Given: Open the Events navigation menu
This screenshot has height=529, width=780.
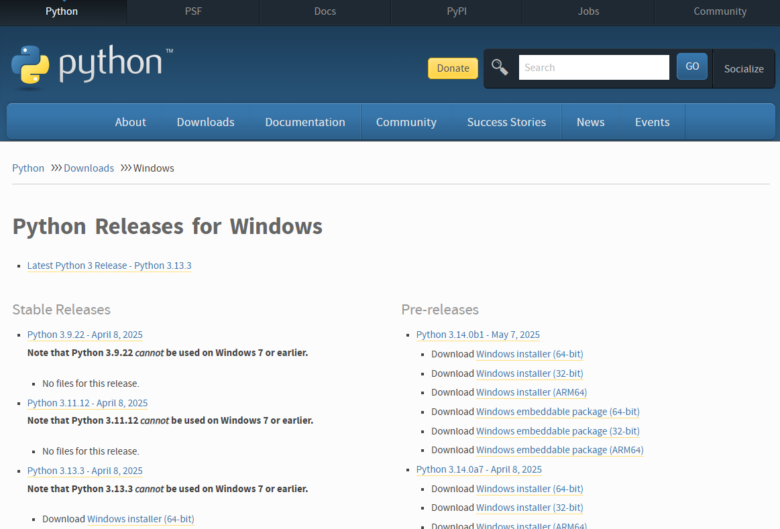Looking at the screenshot, I should (652, 122).
